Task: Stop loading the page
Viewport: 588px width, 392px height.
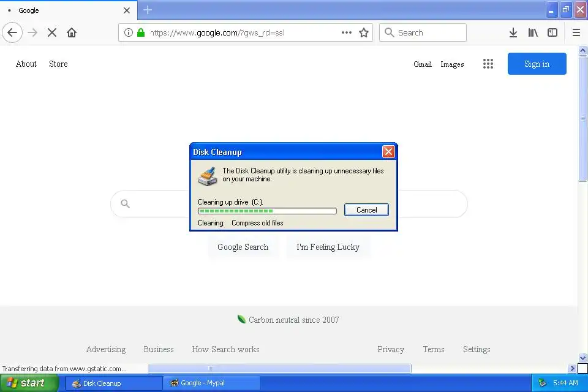Action: 52,32
